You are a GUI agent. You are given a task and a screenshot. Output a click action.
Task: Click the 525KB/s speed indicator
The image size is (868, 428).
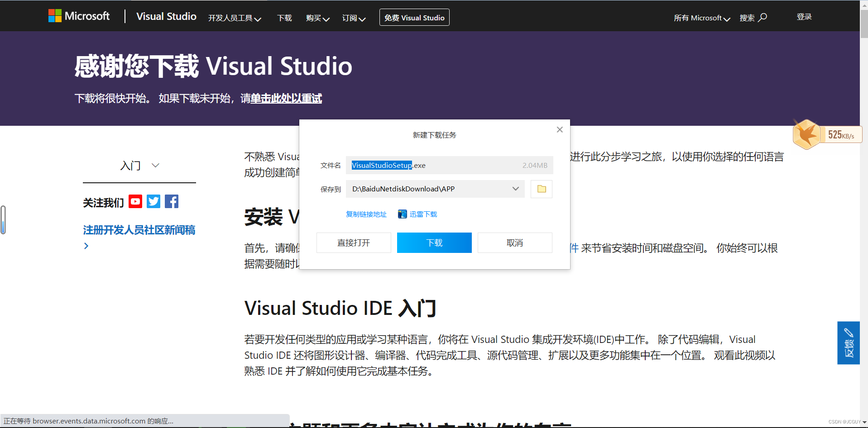[841, 135]
